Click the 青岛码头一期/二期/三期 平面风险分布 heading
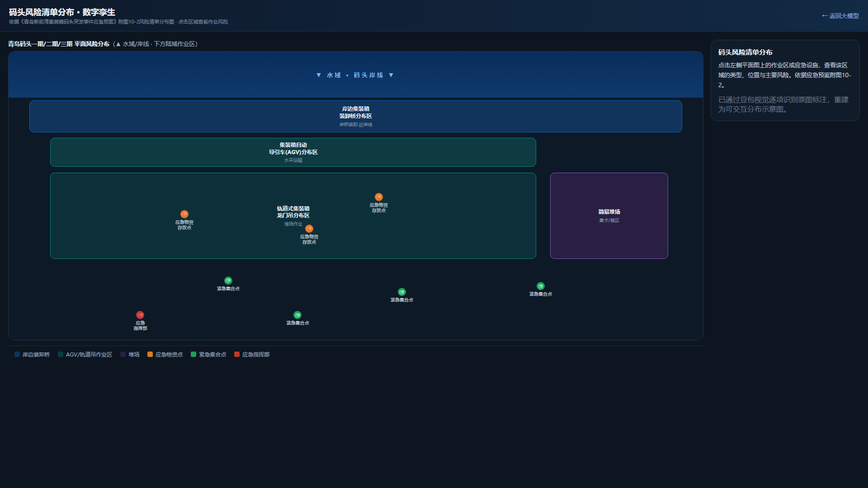Screen dimensions: 868x488 click(x=59, y=44)
